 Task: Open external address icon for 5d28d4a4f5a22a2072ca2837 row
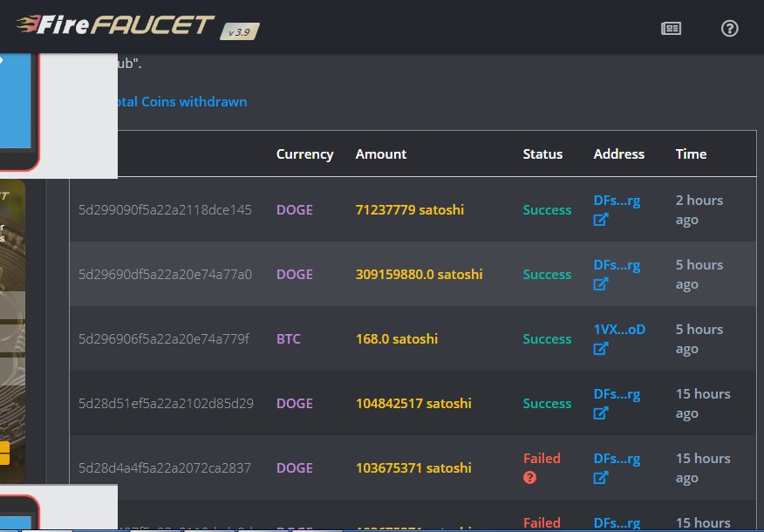(601, 478)
